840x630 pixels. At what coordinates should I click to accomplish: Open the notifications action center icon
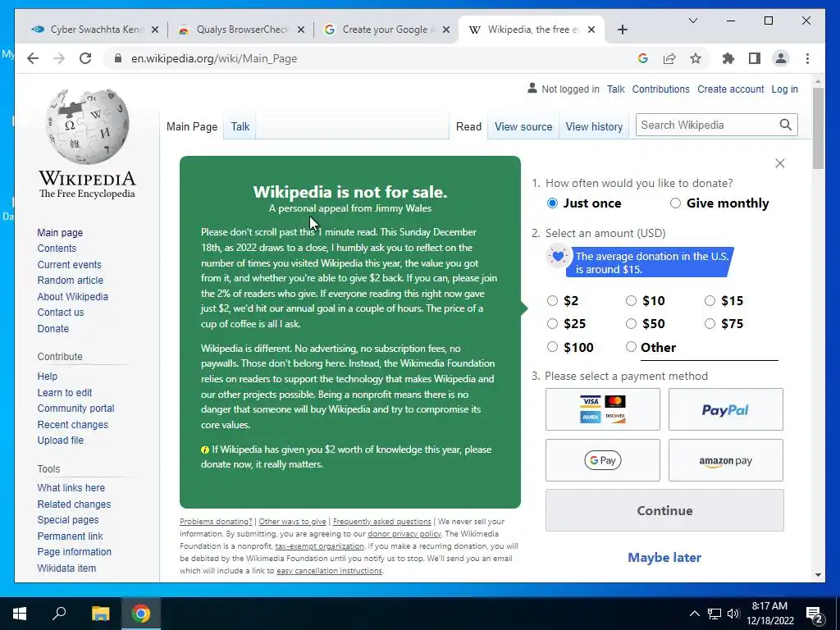pos(815,614)
